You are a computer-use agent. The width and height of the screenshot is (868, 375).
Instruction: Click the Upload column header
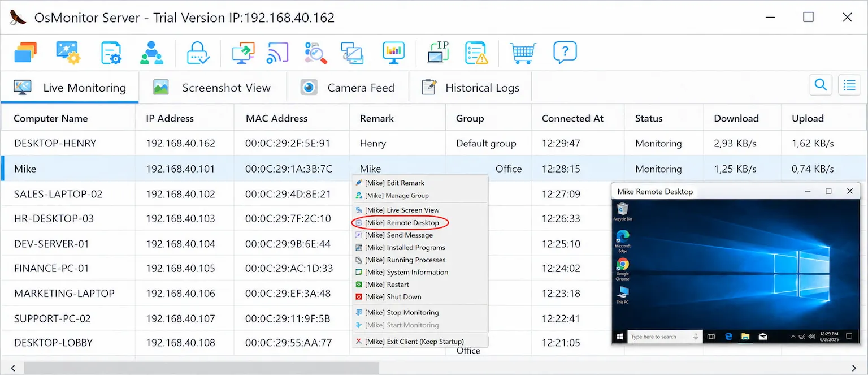click(824, 118)
